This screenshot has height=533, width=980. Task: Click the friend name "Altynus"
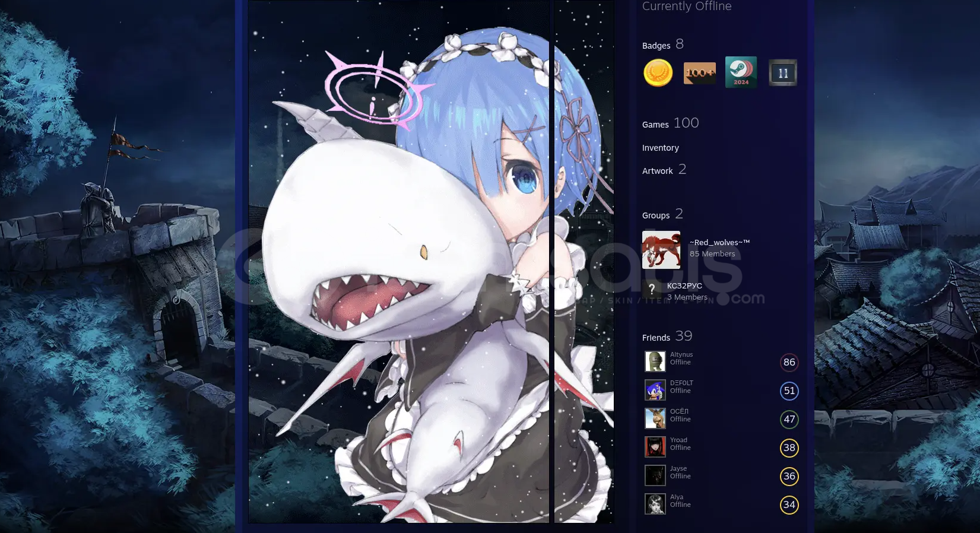[x=681, y=354]
